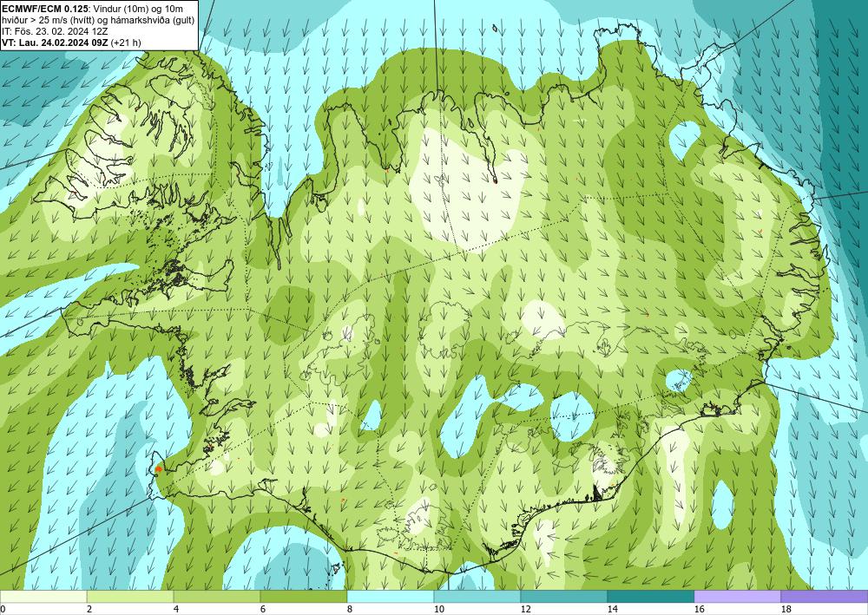Viewport: 868px width, 615px height.
Task: Click the scale label "18" under the color bar
Action: pos(786,610)
